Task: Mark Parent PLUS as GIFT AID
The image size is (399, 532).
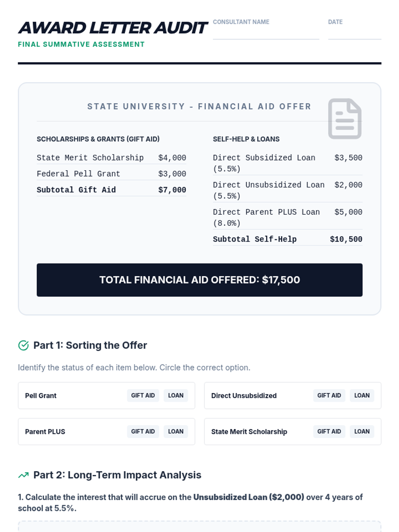Action: click(143, 431)
